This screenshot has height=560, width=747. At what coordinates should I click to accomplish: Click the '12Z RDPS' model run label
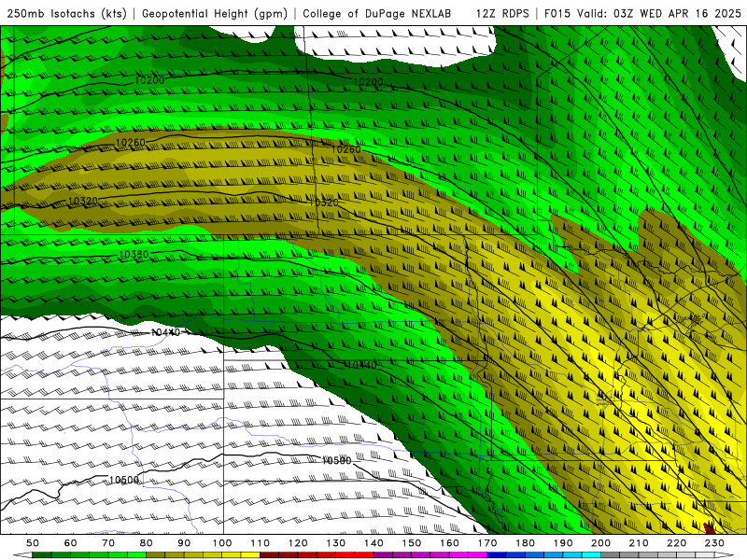(x=502, y=13)
